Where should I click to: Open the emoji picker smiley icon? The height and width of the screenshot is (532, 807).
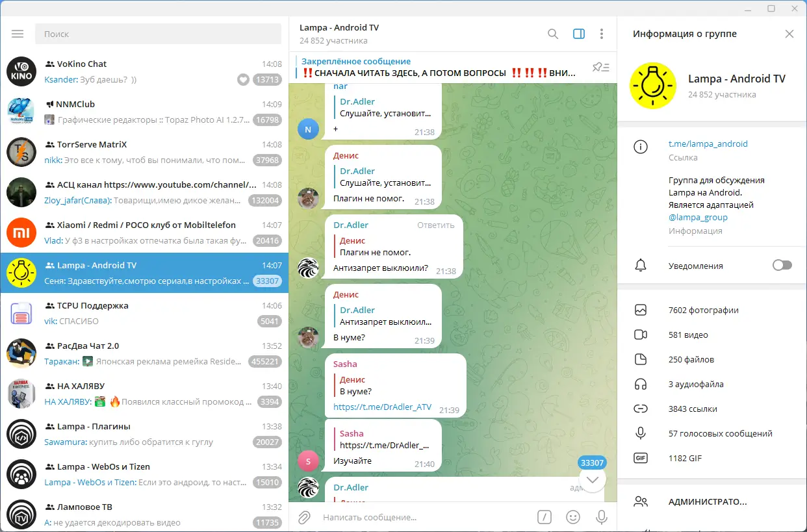click(572, 516)
